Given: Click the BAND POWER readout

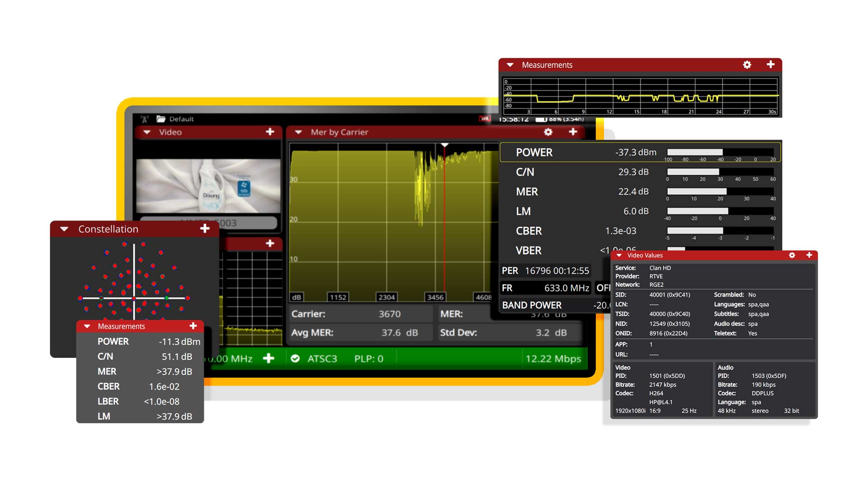Looking at the screenshot, I should 555,305.
